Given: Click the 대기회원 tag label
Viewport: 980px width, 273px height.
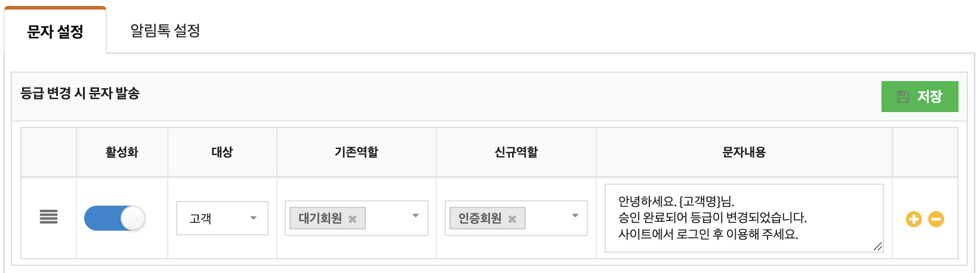Looking at the screenshot, I should tap(320, 219).
